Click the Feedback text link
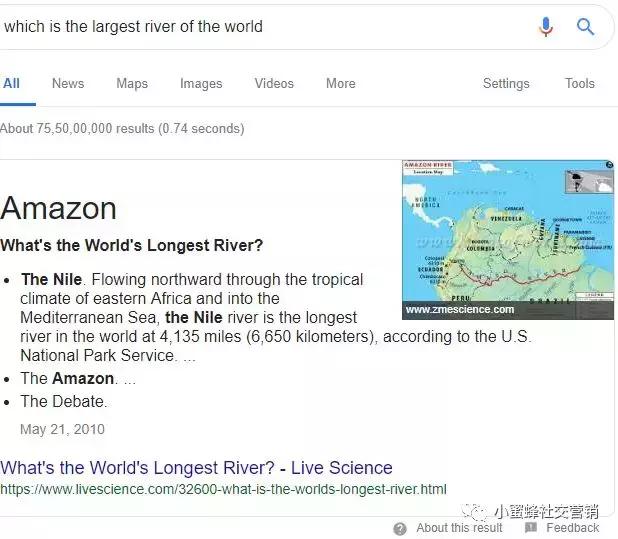The width and height of the screenshot is (618, 539). click(573, 528)
